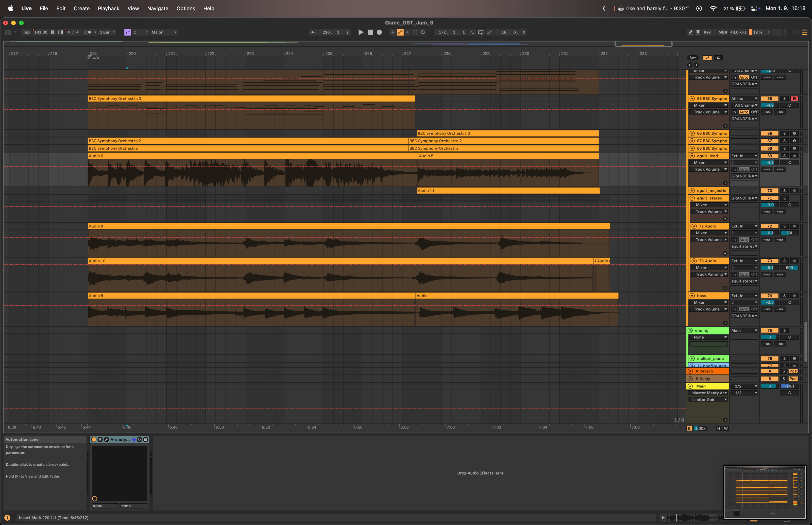Open the quantization 1 Bar dropdown
The height and width of the screenshot is (525, 812).
point(107,32)
